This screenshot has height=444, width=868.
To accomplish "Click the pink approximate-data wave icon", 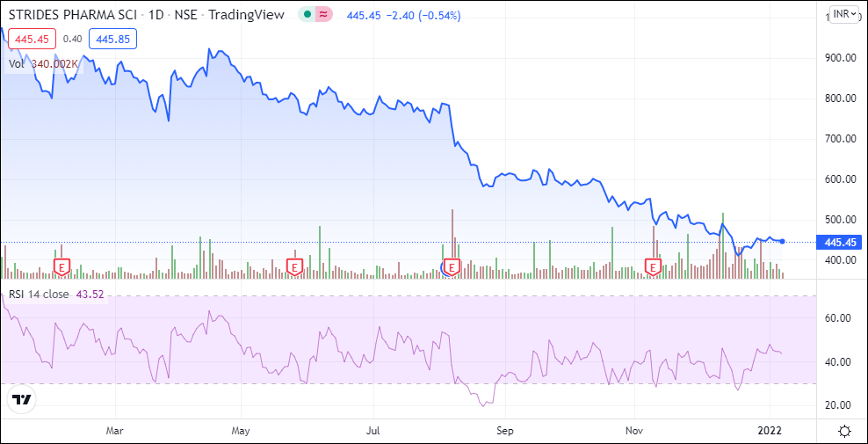I will (324, 16).
